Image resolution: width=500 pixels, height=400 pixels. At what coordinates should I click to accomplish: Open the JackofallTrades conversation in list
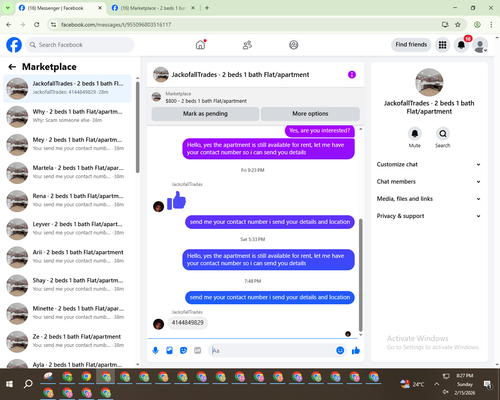click(x=67, y=89)
